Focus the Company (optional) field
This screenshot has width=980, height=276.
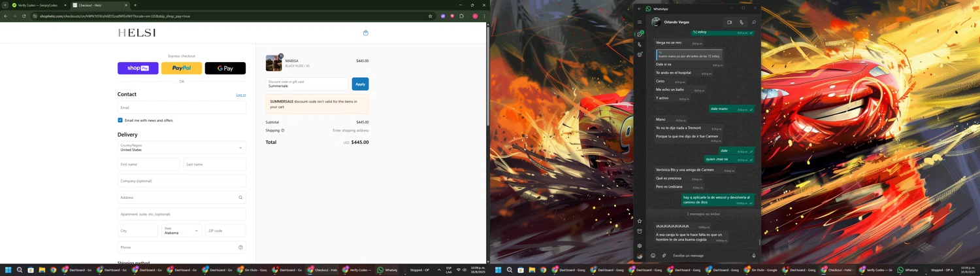tap(182, 181)
